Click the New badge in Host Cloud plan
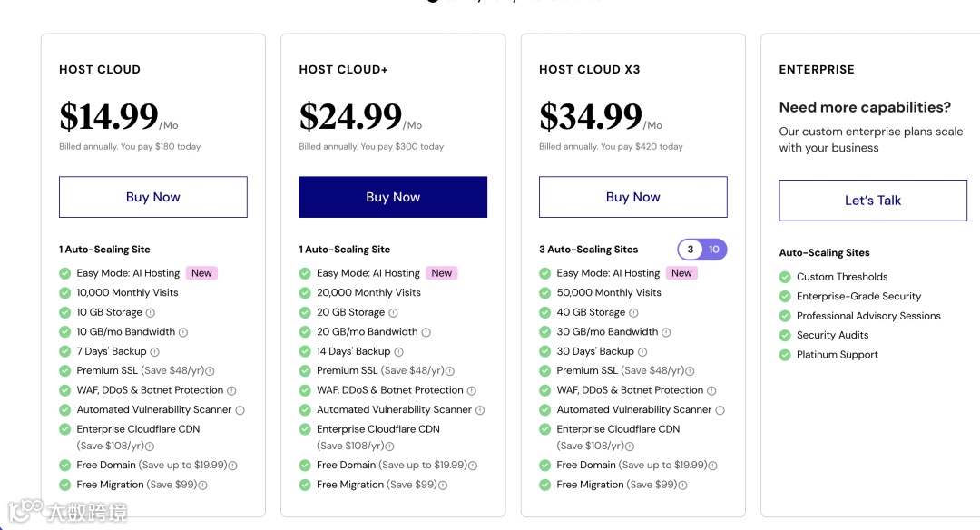Image resolution: width=980 pixels, height=530 pixels. [201, 273]
